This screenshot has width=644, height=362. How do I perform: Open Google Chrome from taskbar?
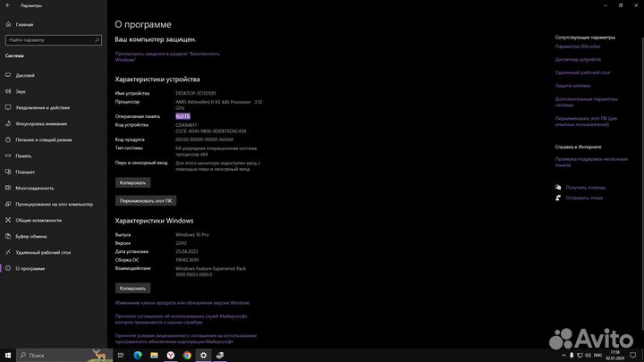tap(187, 355)
